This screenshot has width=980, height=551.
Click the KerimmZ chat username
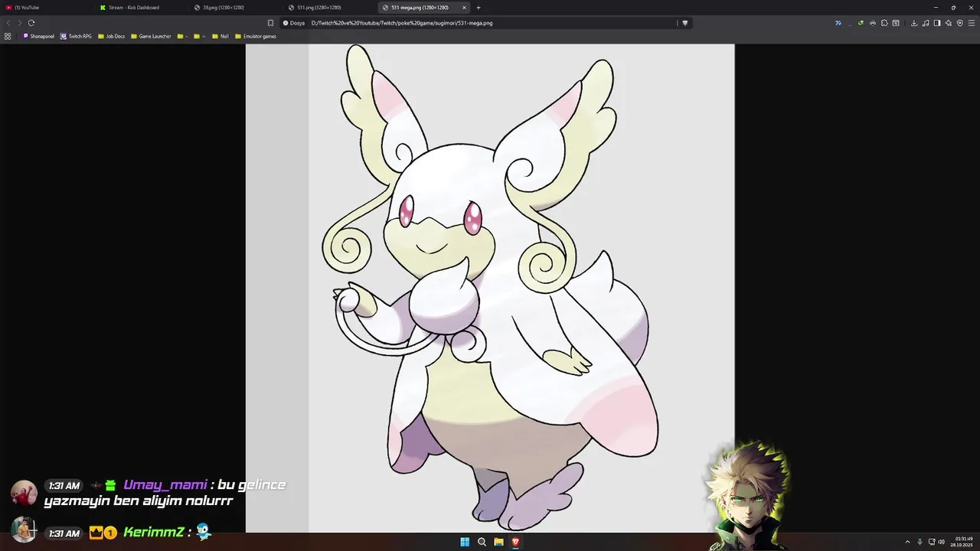click(x=152, y=533)
